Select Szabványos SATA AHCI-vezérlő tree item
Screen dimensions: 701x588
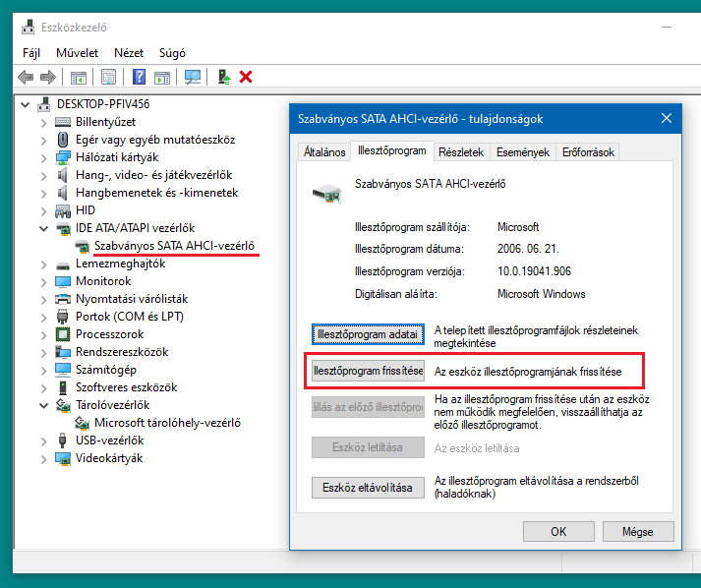(174, 246)
